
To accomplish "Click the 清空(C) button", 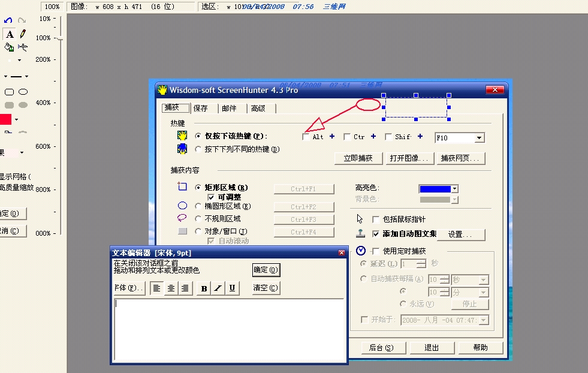I will point(266,288).
